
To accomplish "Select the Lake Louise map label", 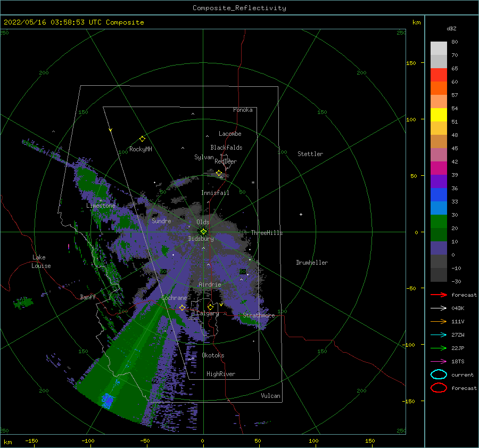I will point(42,262).
